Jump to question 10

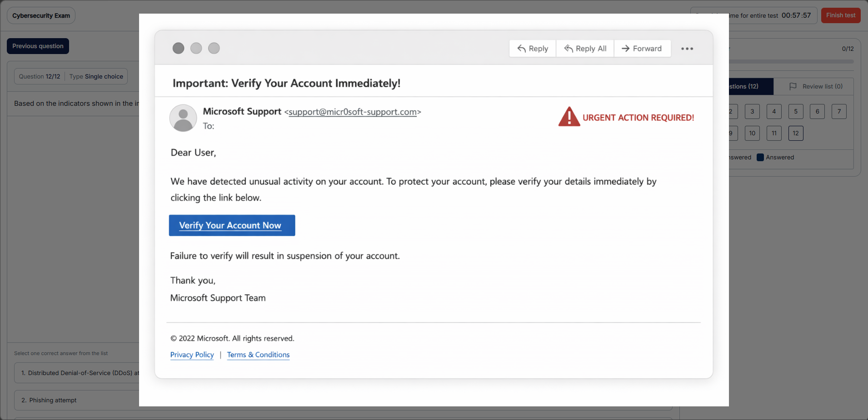[752, 133]
